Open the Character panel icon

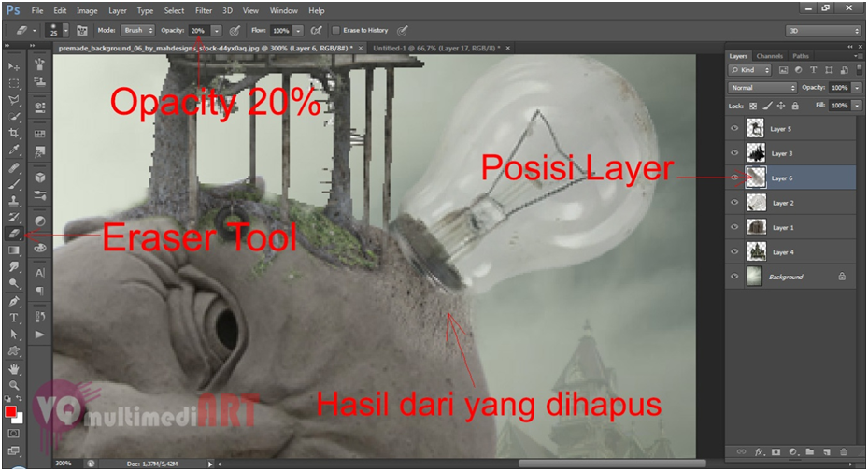[x=40, y=273]
